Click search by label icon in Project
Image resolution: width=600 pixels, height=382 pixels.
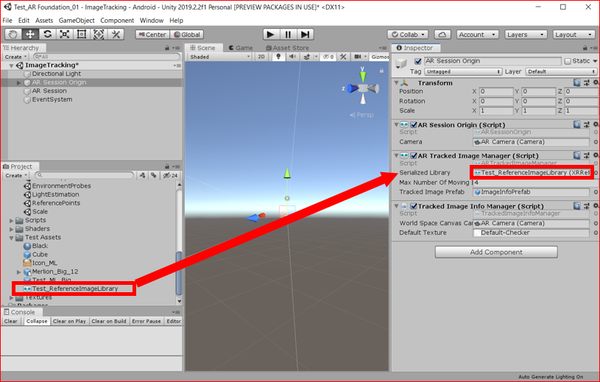[153, 175]
